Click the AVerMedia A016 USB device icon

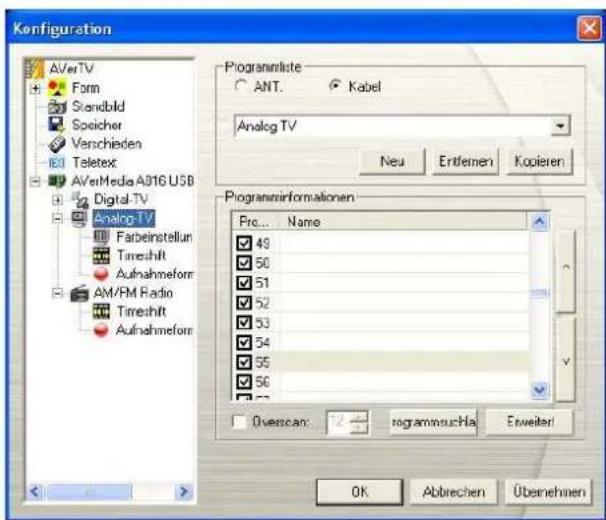(57, 181)
